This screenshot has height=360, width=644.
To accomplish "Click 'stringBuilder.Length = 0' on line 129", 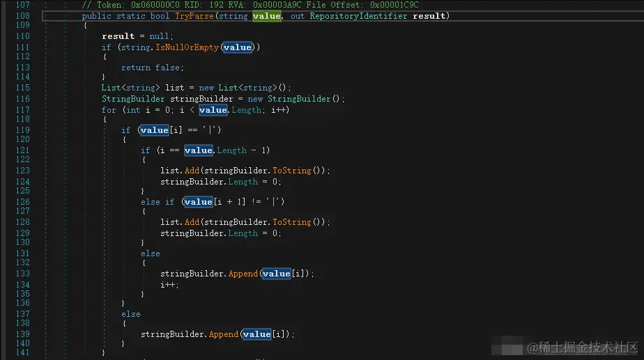I will 219,233.
